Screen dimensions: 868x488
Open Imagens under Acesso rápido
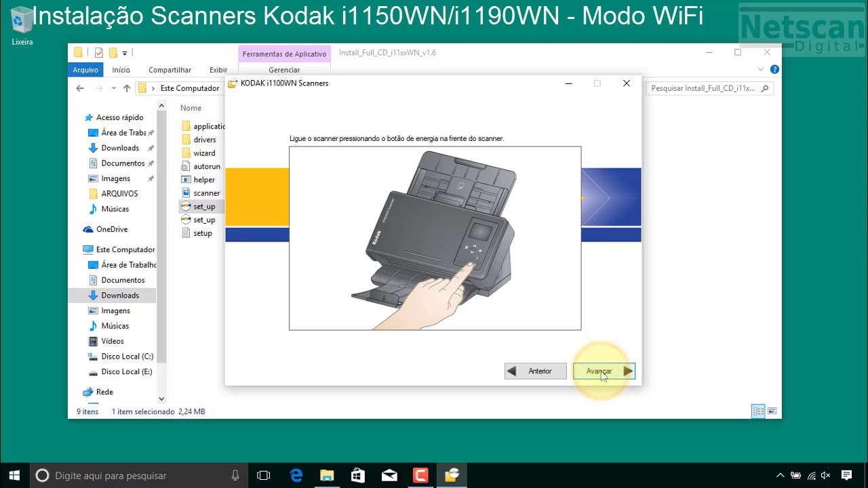coord(115,178)
